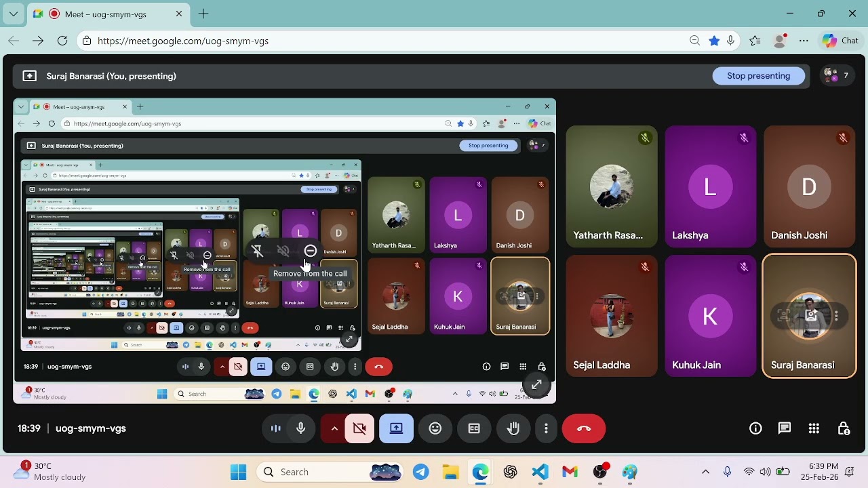Screen dimensions: 868x488
Task: Open host controls lock icon
Action: pyautogui.click(x=844, y=428)
